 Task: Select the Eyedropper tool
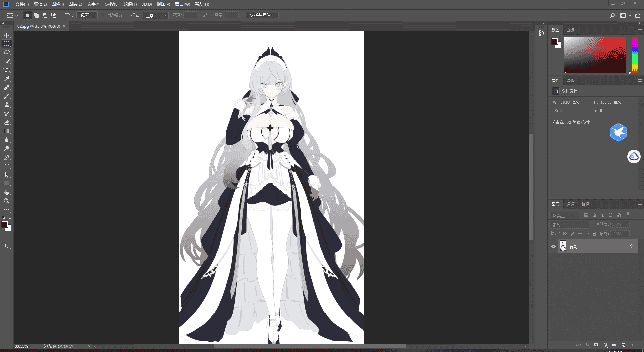point(7,79)
